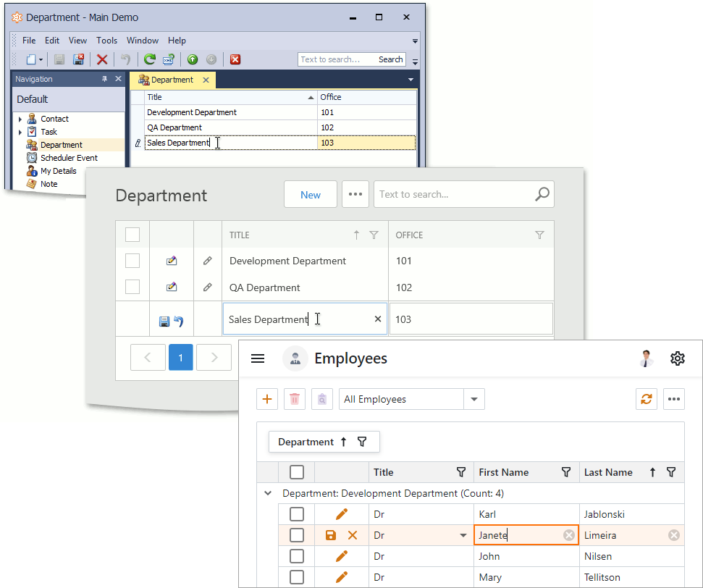Open the Window menu
703x588 pixels.
143,41
